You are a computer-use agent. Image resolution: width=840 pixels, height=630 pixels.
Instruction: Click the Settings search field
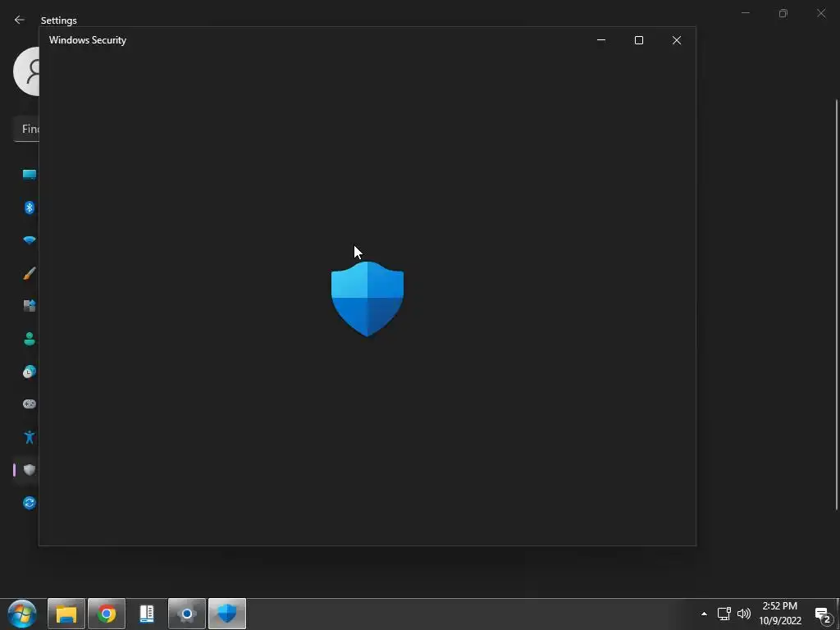(26, 129)
